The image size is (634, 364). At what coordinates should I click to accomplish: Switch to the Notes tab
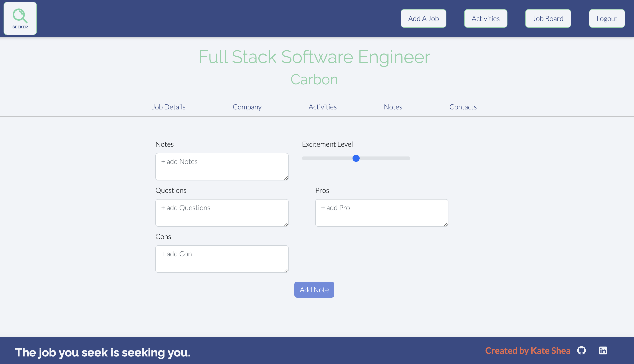(393, 107)
